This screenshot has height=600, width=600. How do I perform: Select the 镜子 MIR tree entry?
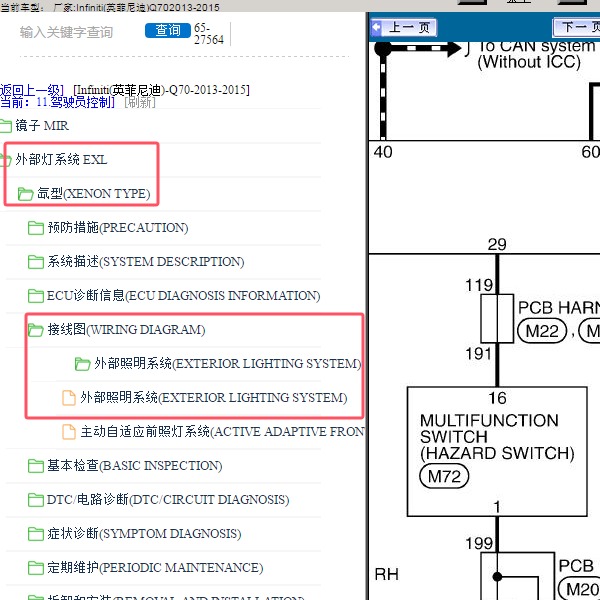(42, 126)
